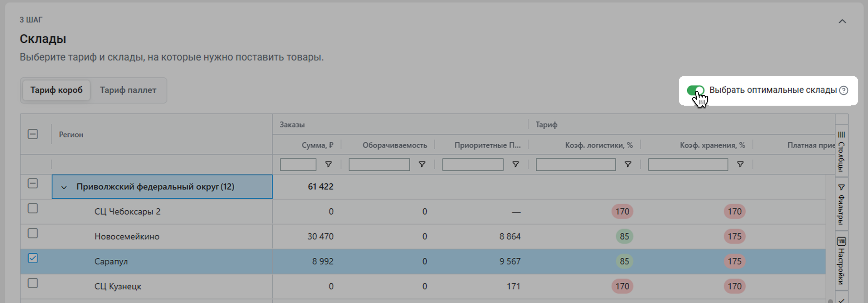Collapse Приволжский федеральный округ group
Image resolution: width=868 pixels, height=303 pixels.
(64, 187)
